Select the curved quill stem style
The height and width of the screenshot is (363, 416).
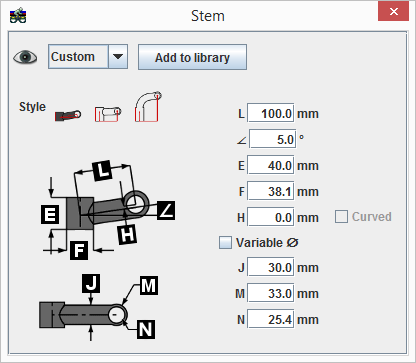[x=148, y=106]
